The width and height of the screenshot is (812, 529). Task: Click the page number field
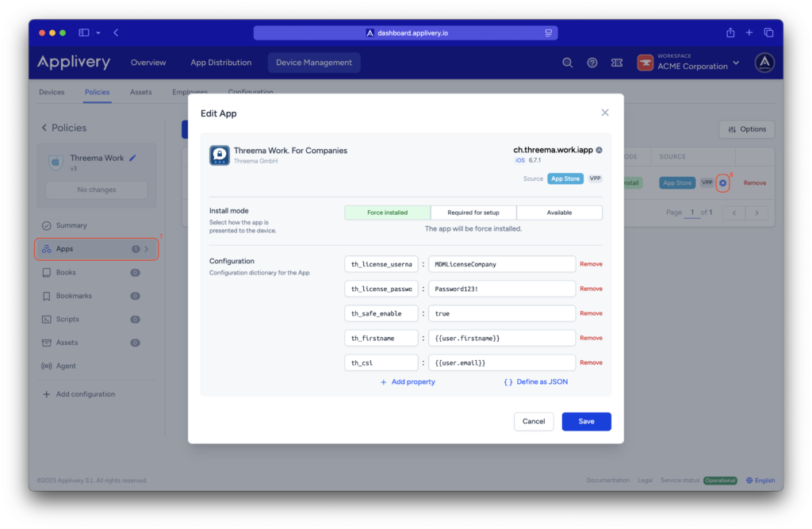point(691,213)
